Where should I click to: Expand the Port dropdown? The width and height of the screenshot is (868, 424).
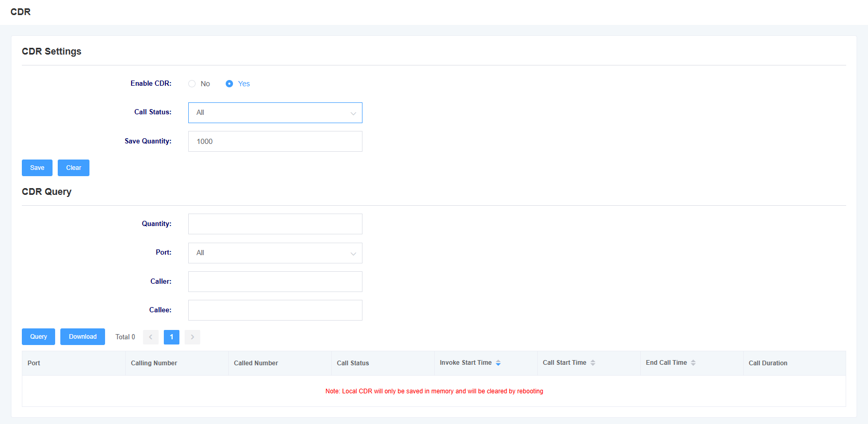(275, 253)
